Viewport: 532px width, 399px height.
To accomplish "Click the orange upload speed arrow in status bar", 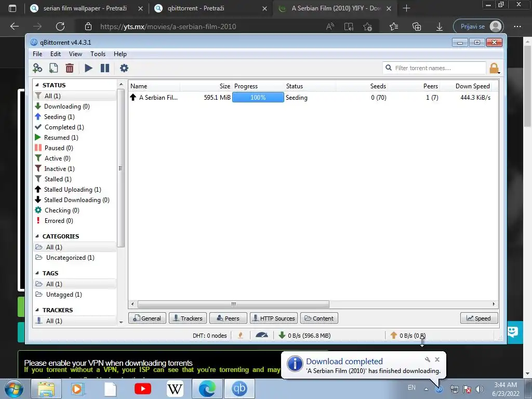I will pyautogui.click(x=394, y=335).
